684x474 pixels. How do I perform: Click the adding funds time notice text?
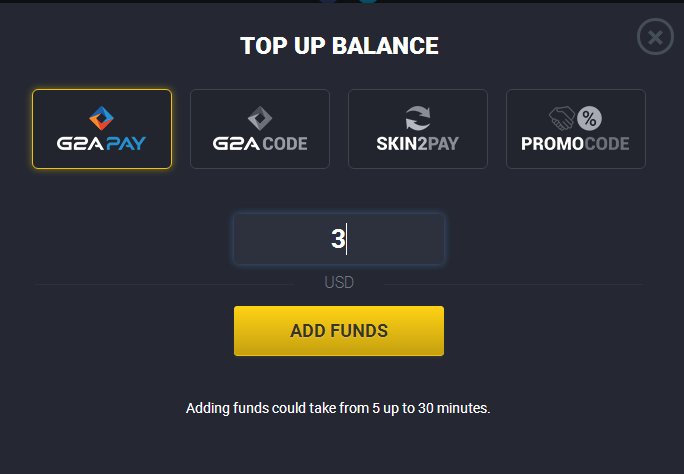point(338,408)
